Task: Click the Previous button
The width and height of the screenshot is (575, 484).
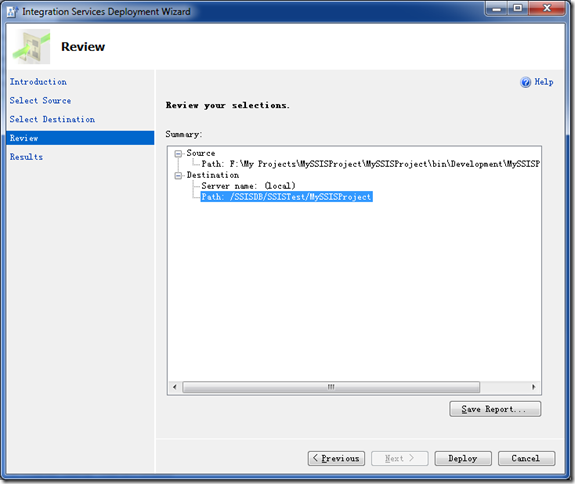Action: click(x=336, y=458)
